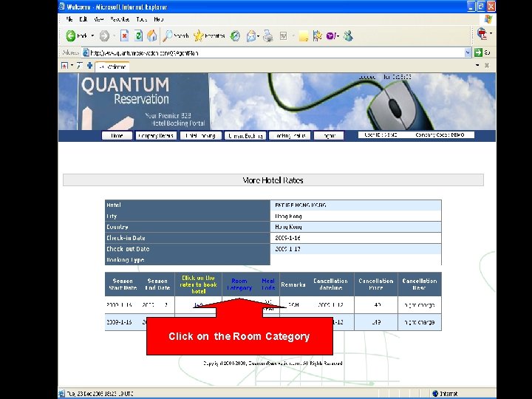The height and width of the screenshot is (399, 532).
Task: Click the Refresh page icon
Action: (x=138, y=35)
